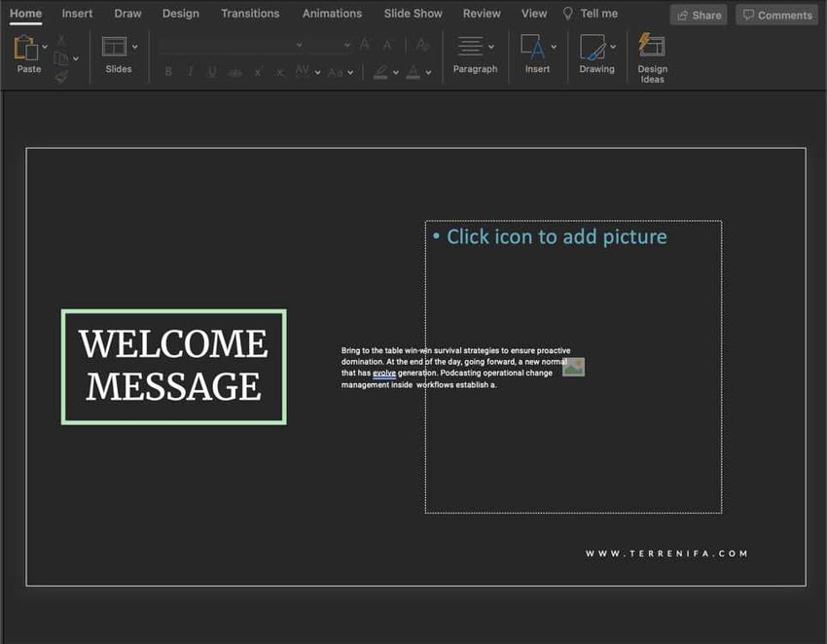This screenshot has height=644, width=827.
Task: Click the Share button
Action: click(x=698, y=15)
